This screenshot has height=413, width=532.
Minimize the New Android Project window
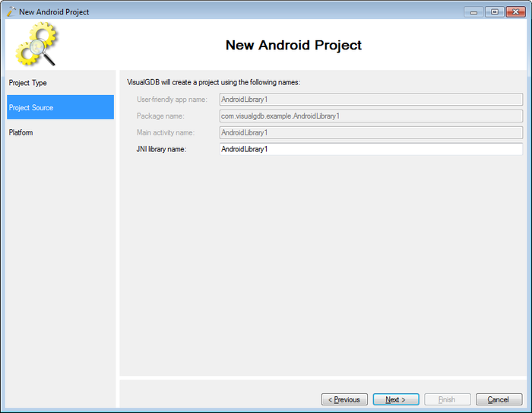(473, 12)
